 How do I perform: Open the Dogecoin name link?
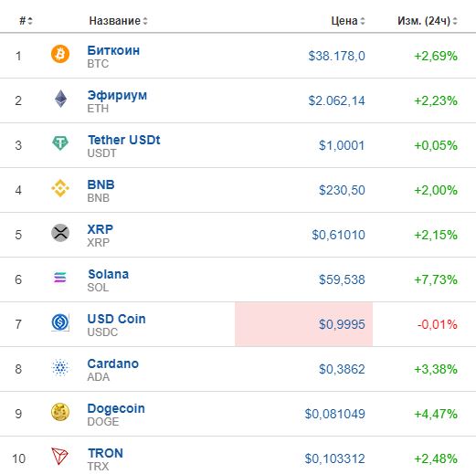[x=116, y=409]
